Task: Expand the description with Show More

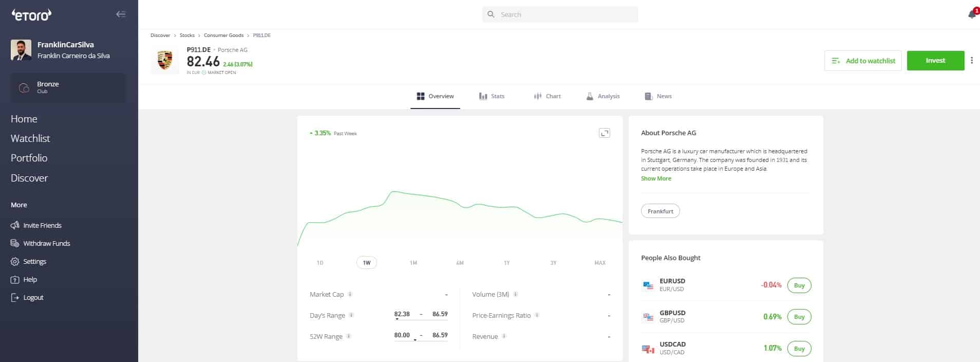Action: tap(656, 178)
